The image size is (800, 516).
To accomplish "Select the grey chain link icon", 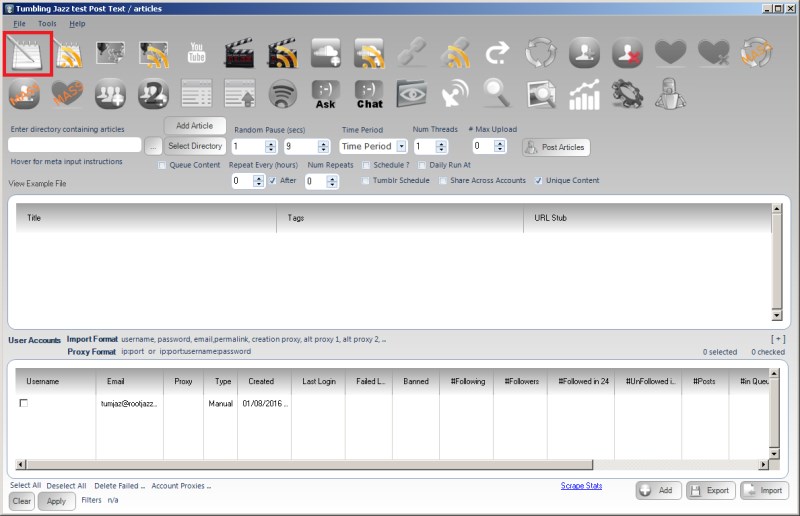I will click(x=412, y=53).
